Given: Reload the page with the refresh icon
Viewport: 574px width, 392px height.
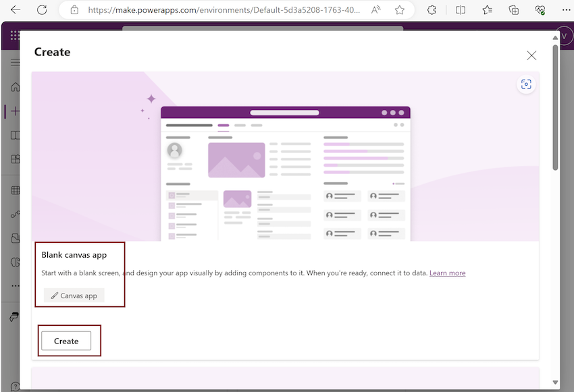Looking at the screenshot, I should coord(42,10).
